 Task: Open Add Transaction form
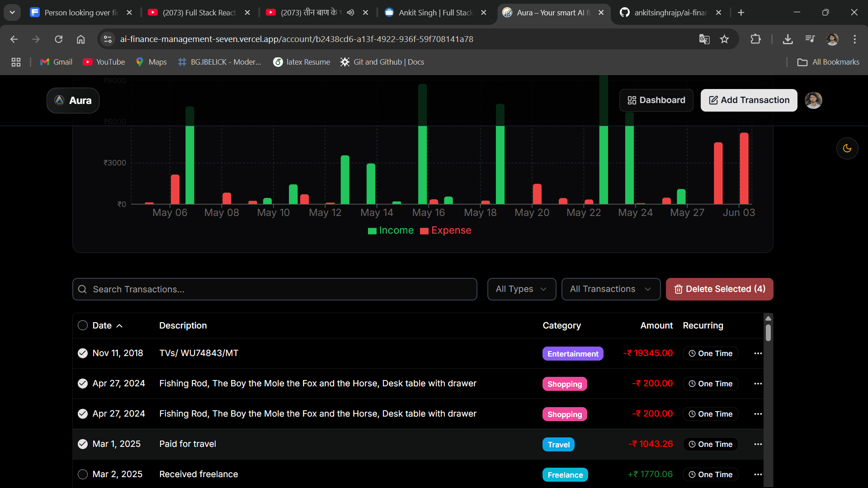click(749, 100)
